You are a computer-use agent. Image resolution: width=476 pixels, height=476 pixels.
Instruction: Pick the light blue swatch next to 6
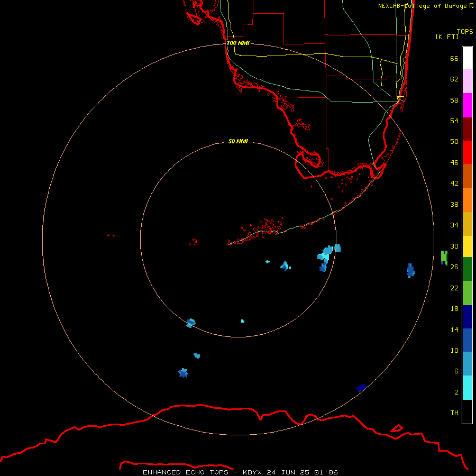click(x=467, y=364)
